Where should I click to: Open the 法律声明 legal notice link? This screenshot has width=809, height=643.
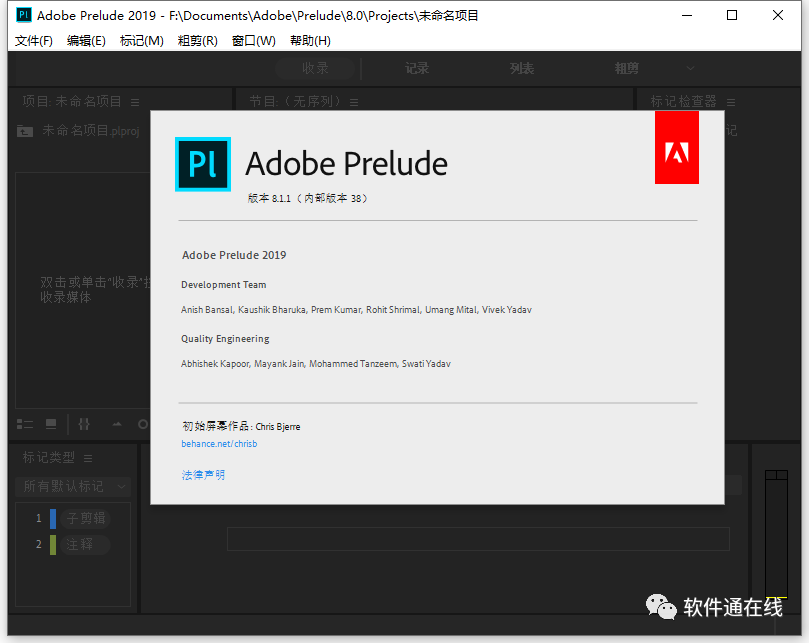point(203,475)
